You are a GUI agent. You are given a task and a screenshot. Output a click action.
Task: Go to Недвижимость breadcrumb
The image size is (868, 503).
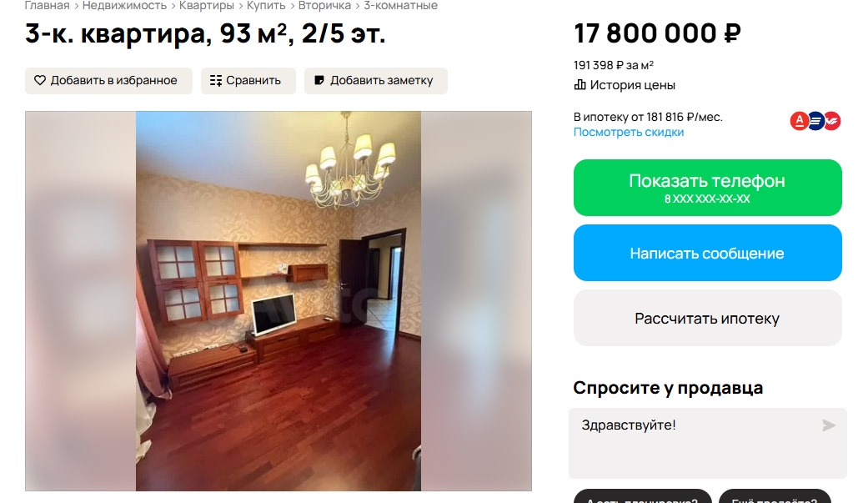click(124, 6)
